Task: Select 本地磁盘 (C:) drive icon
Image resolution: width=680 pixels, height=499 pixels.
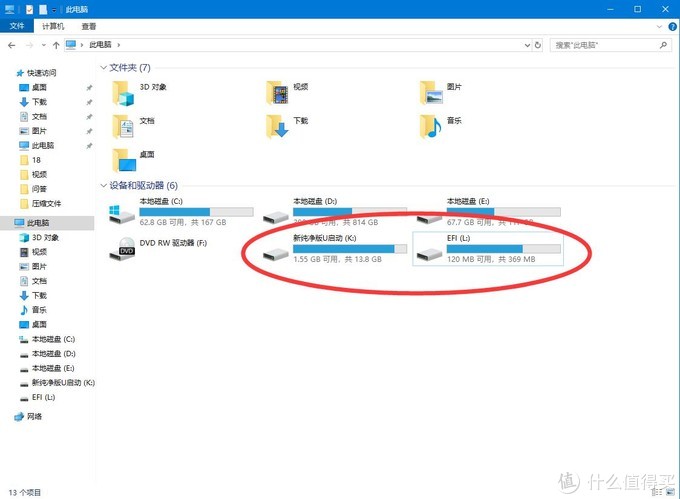Action: click(x=122, y=214)
